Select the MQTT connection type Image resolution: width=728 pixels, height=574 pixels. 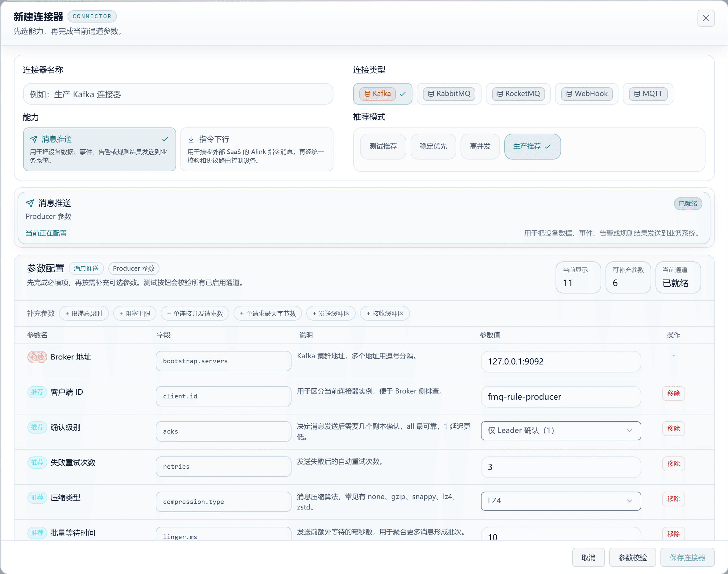(x=648, y=94)
